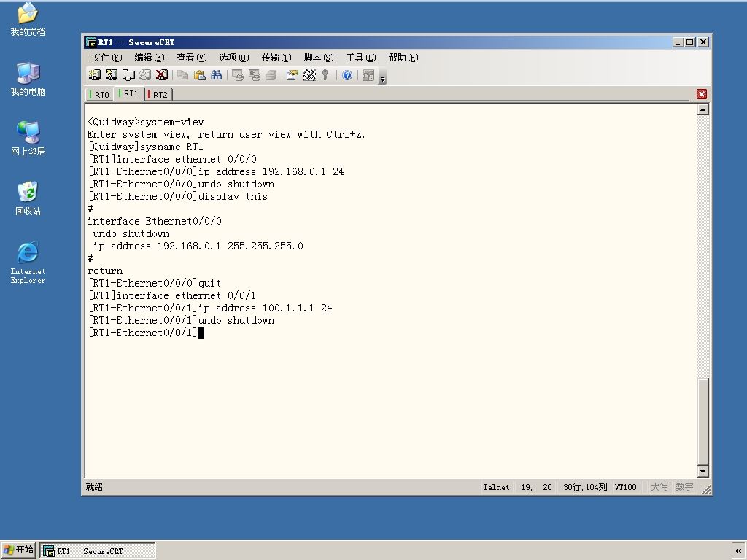Screen dimensions: 747x560
Task: Click line '[Quidway]sysname RT1'
Action: point(145,147)
